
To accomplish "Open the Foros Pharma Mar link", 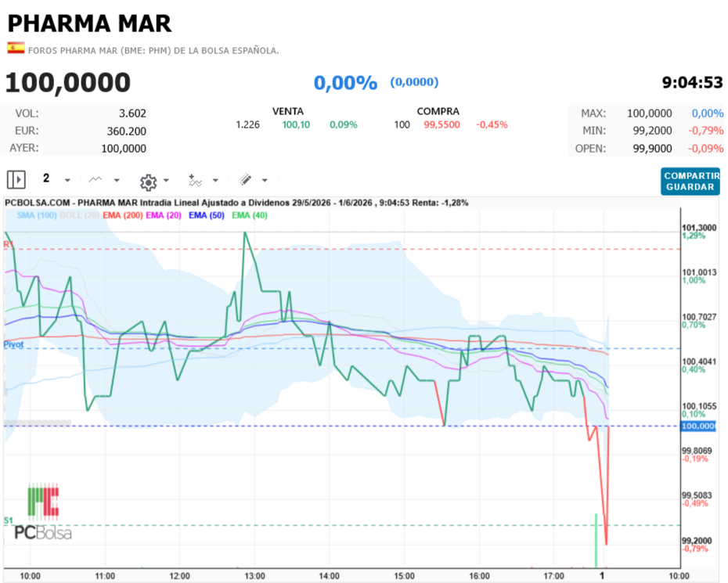I will [x=153, y=51].
